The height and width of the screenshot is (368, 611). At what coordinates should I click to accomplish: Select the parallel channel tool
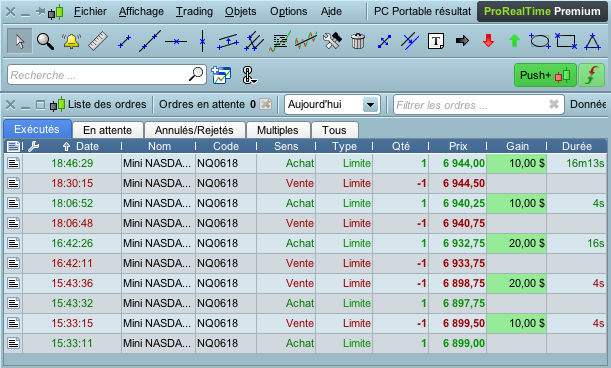pos(228,41)
